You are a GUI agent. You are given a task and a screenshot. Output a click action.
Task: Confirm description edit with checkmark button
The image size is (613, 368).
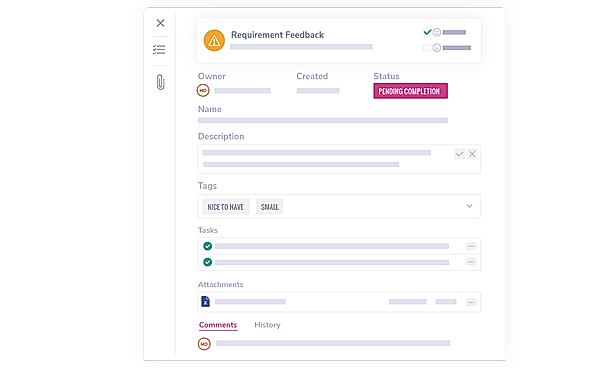click(459, 154)
